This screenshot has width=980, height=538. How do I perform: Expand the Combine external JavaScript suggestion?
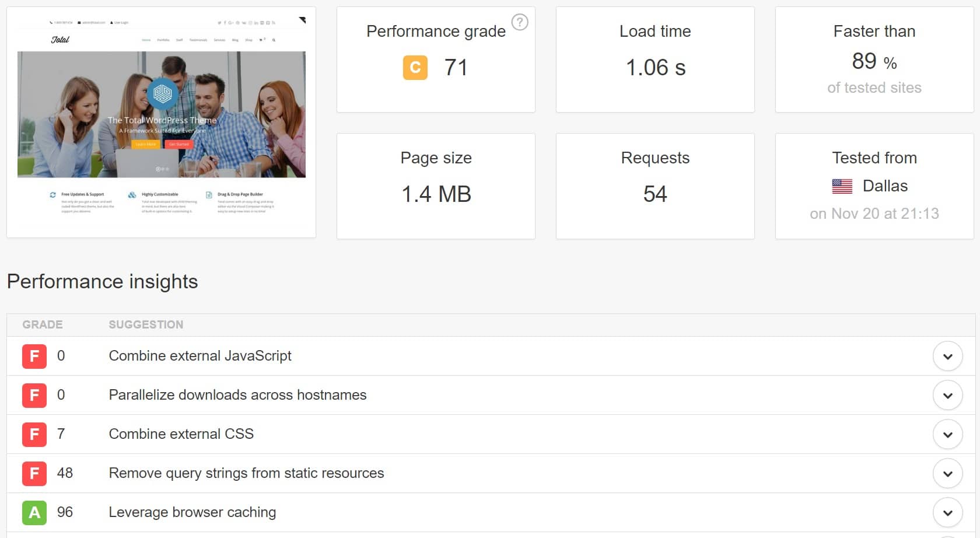(948, 356)
